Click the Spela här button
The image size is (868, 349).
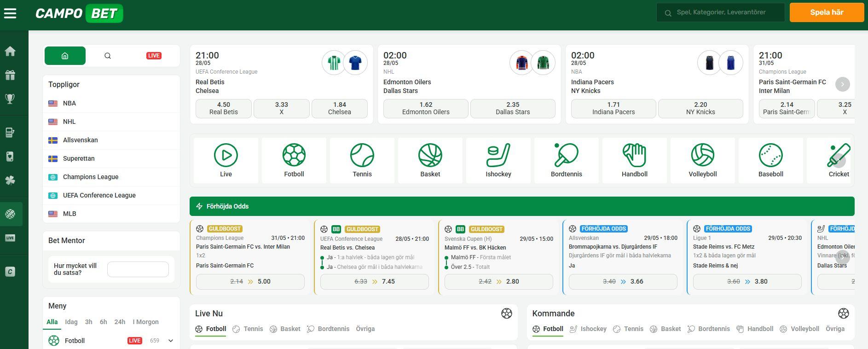[x=827, y=12]
